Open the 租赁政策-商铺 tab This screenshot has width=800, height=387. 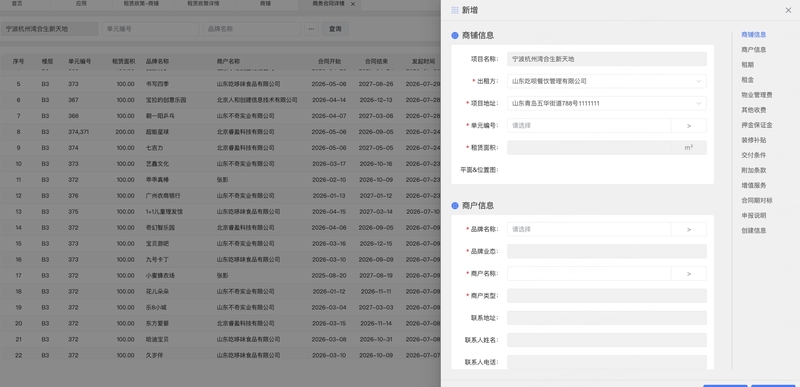tap(142, 4)
